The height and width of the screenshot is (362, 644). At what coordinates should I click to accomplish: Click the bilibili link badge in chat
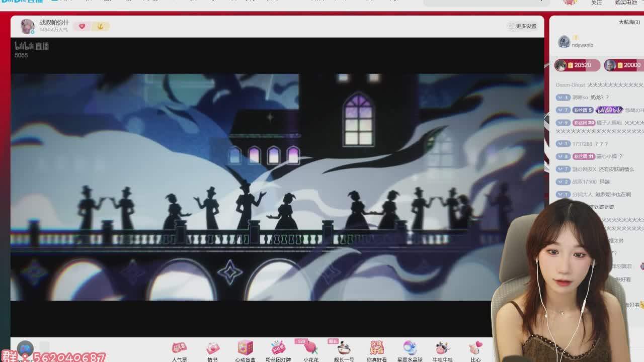tap(609, 110)
